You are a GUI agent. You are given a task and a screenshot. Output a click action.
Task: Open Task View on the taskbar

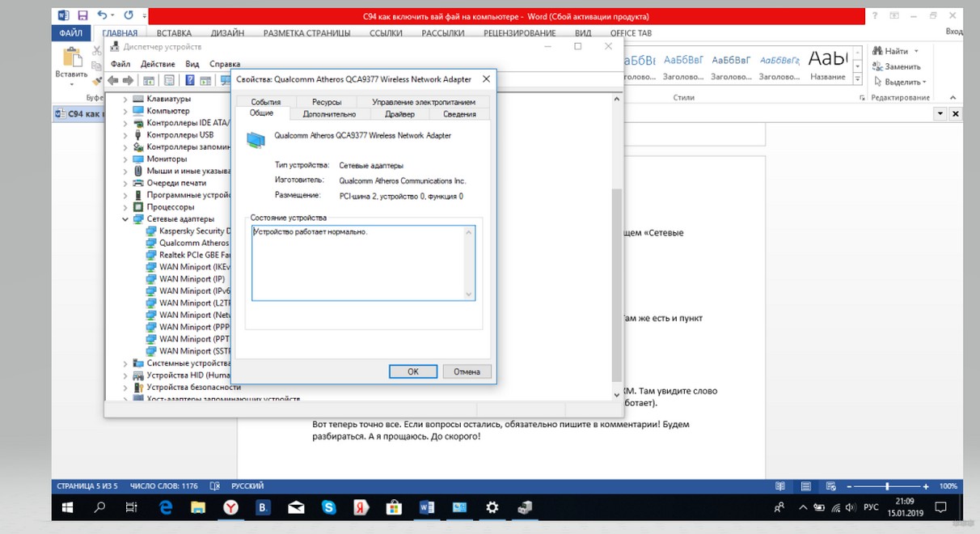[132, 508]
